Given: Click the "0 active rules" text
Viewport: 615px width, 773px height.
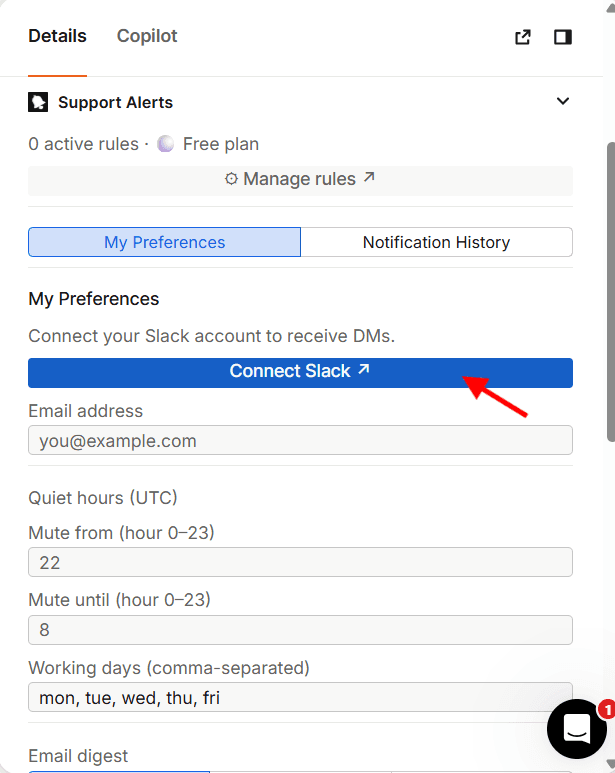Looking at the screenshot, I should click(83, 144).
